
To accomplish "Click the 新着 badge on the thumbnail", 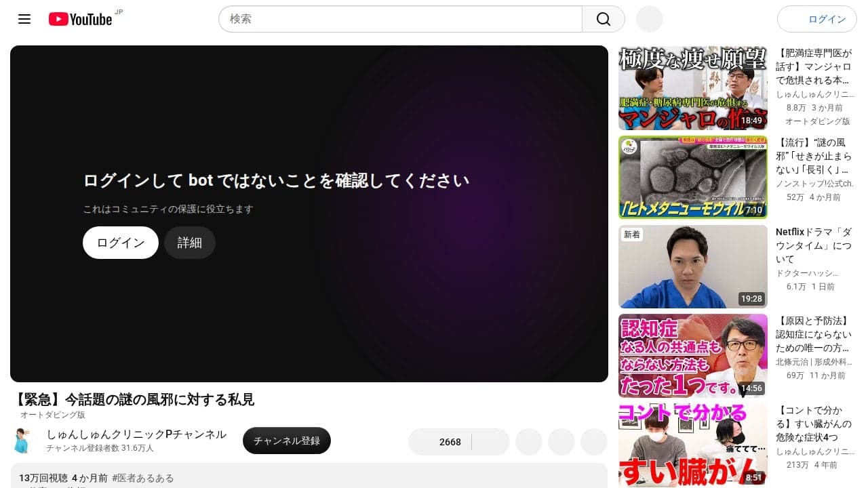I will pos(632,235).
